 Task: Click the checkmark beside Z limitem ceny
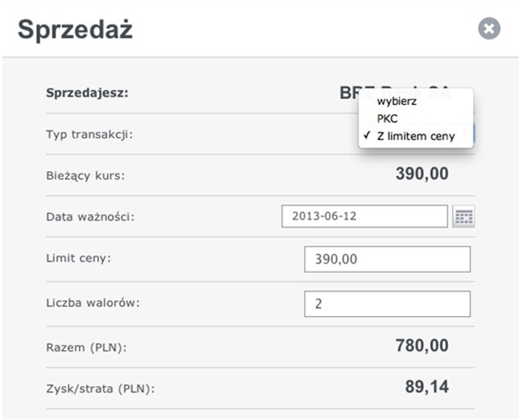[x=367, y=136]
